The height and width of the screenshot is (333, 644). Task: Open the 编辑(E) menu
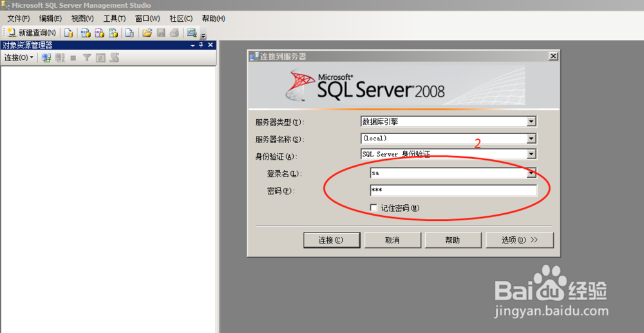pos(50,19)
